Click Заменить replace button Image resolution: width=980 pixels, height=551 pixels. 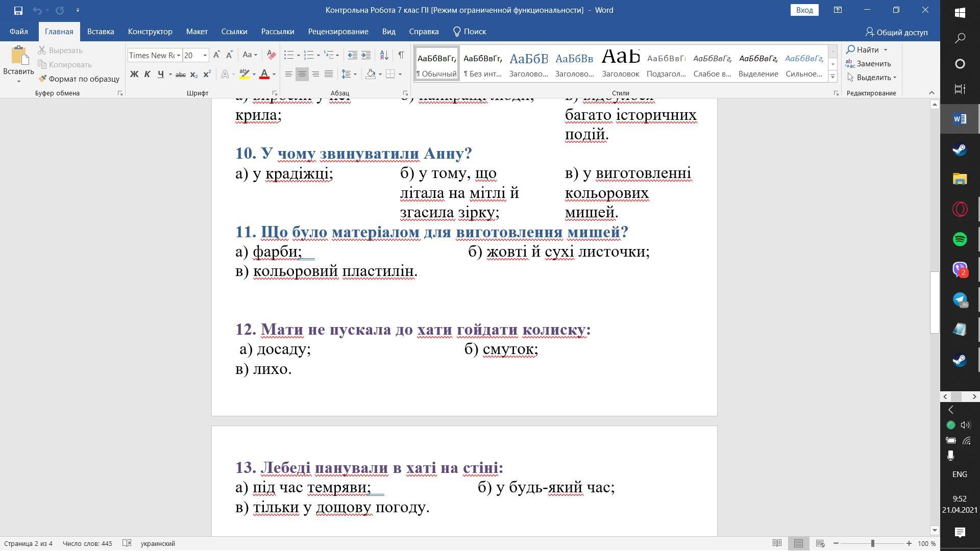tap(868, 64)
